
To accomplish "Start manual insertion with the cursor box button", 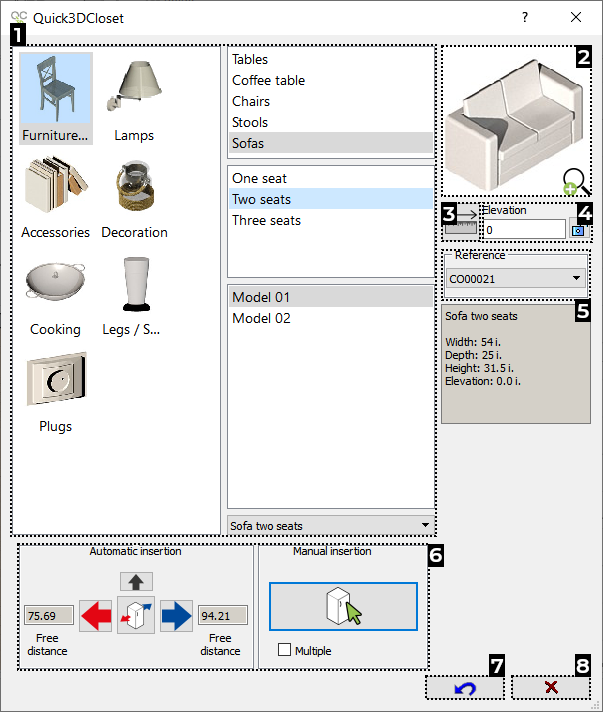I will tap(343, 606).
